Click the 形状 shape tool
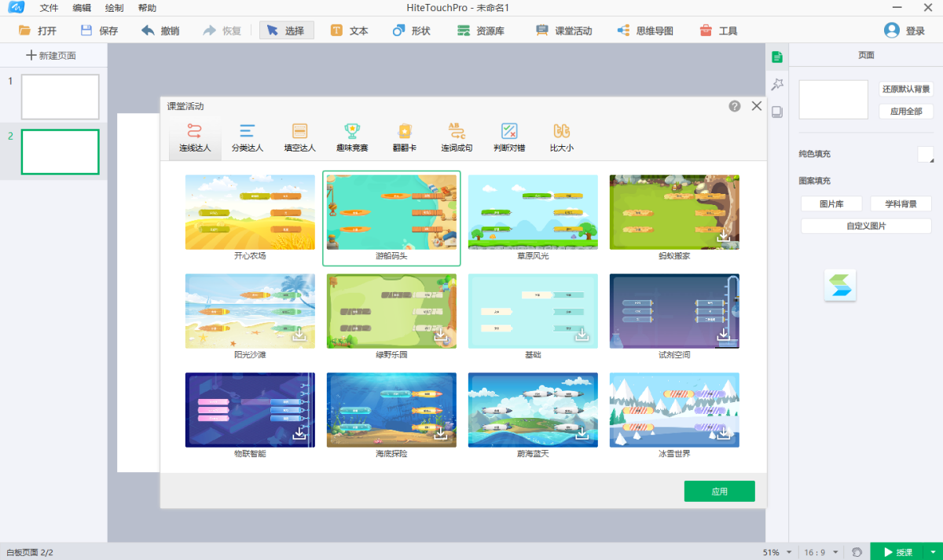This screenshot has height=560, width=943. coord(411,31)
